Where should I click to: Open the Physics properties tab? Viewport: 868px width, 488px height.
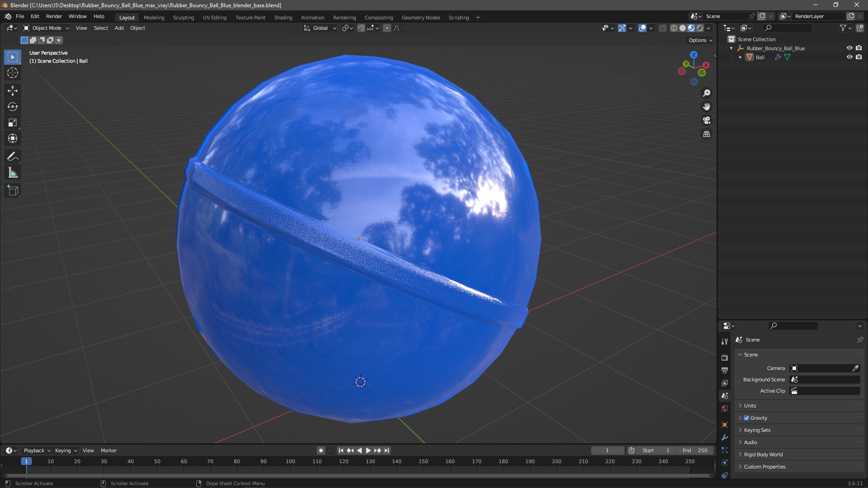pyautogui.click(x=725, y=463)
